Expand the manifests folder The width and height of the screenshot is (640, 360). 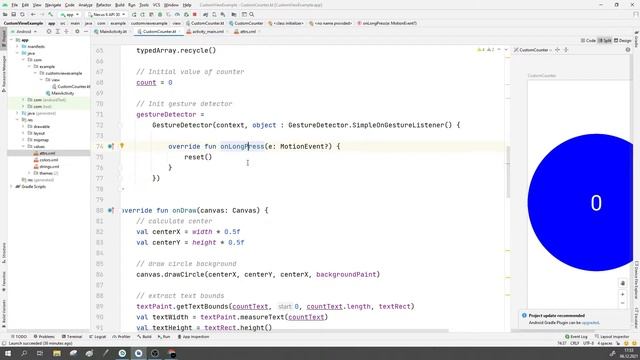(x=18, y=47)
